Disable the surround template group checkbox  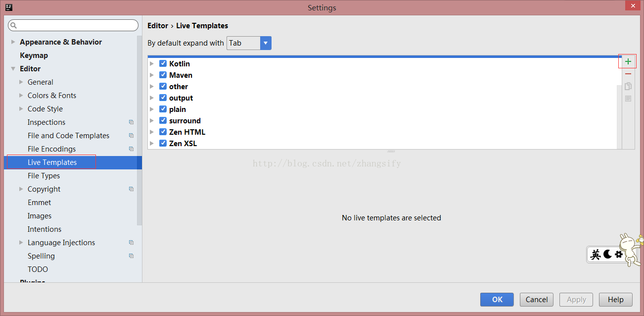coord(163,120)
